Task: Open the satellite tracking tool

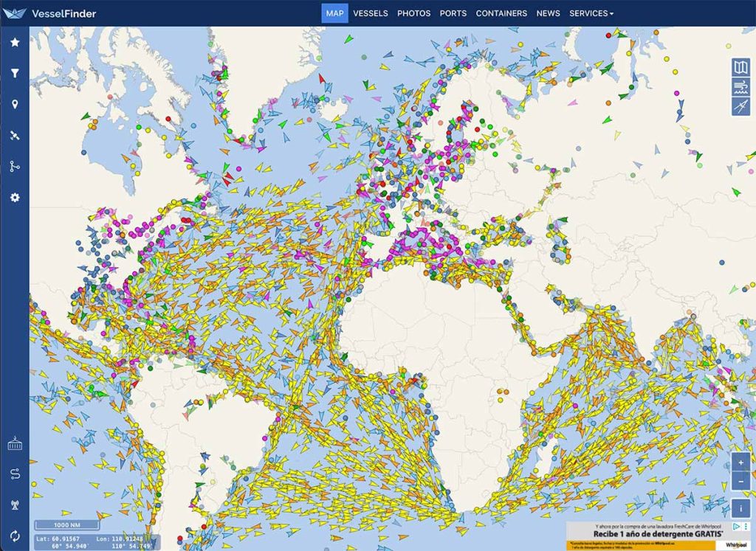Action: 15,135
